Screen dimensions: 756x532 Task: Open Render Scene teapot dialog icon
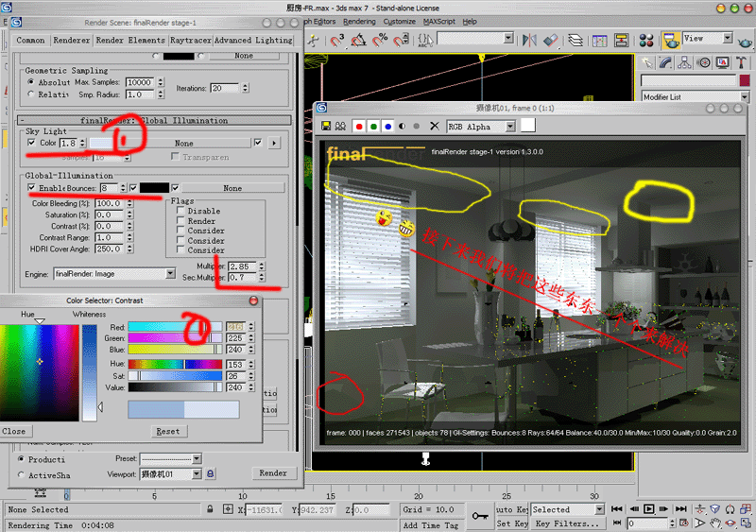[x=670, y=40]
